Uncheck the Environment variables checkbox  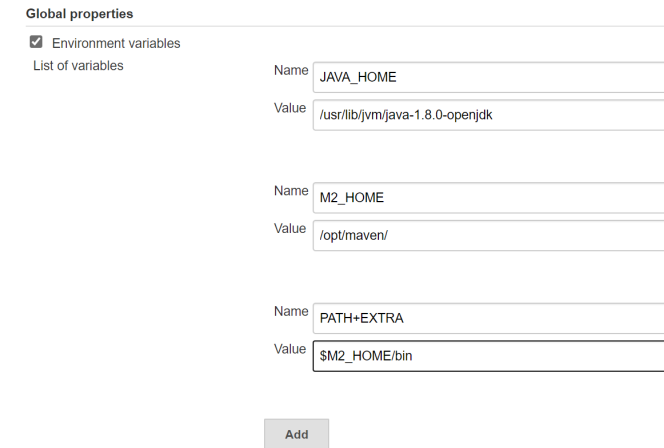coord(36,42)
